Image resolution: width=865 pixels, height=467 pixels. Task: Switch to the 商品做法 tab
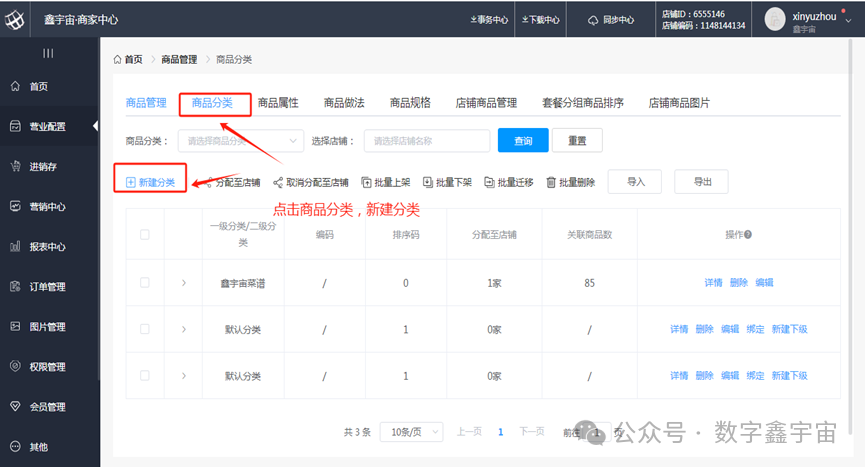(344, 103)
